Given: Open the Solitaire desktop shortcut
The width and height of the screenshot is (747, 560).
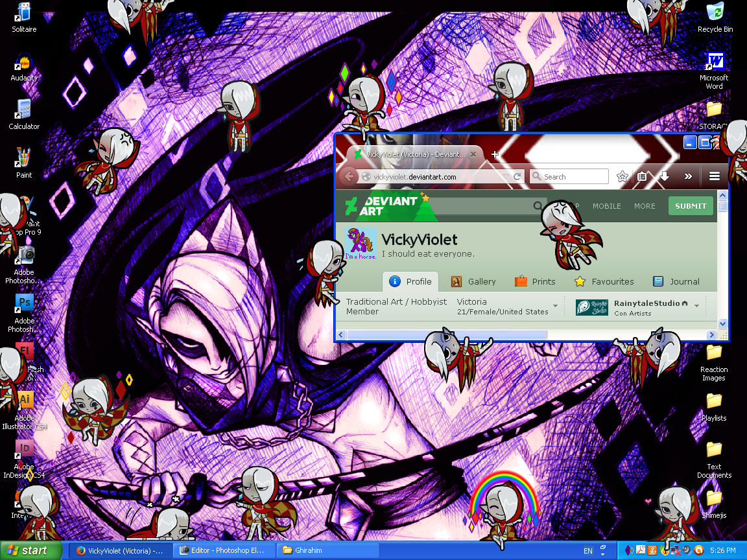Looking at the screenshot, I should [24, 17].
